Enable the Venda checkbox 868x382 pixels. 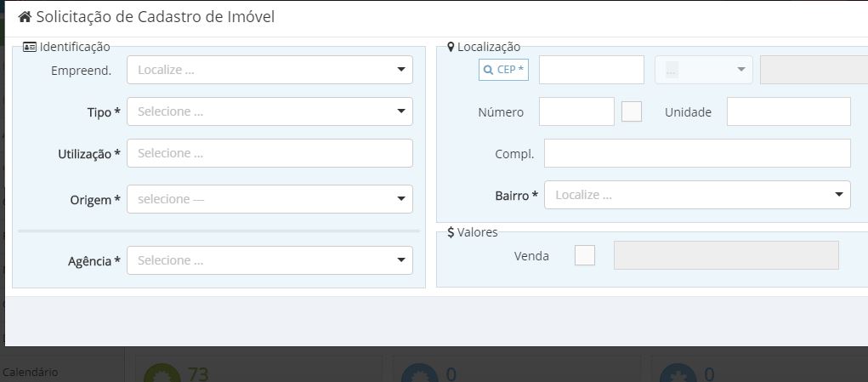tap(585, 255)
